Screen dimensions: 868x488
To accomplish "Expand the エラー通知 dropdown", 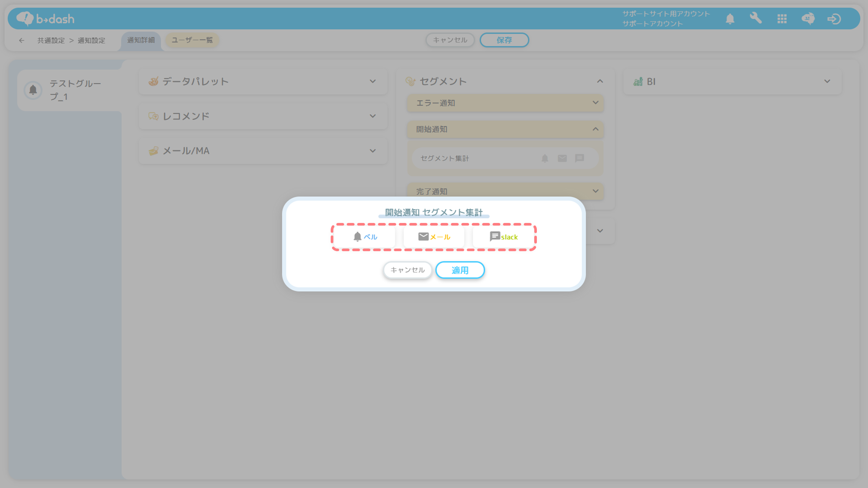I will click(x=595, y=103).
